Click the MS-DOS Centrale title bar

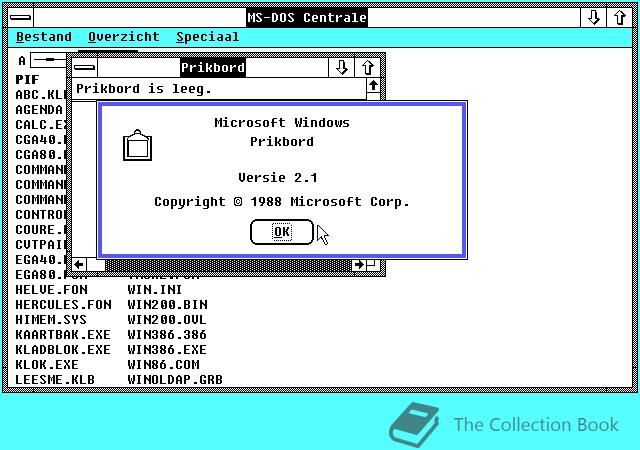pyautogui.click(x=307, y=18)
